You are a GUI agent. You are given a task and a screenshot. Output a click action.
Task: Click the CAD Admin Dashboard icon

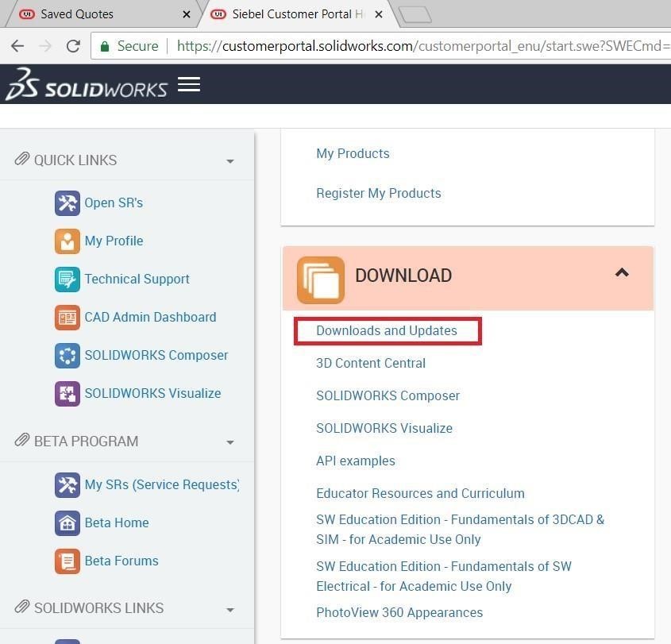(x=67, y=318)
